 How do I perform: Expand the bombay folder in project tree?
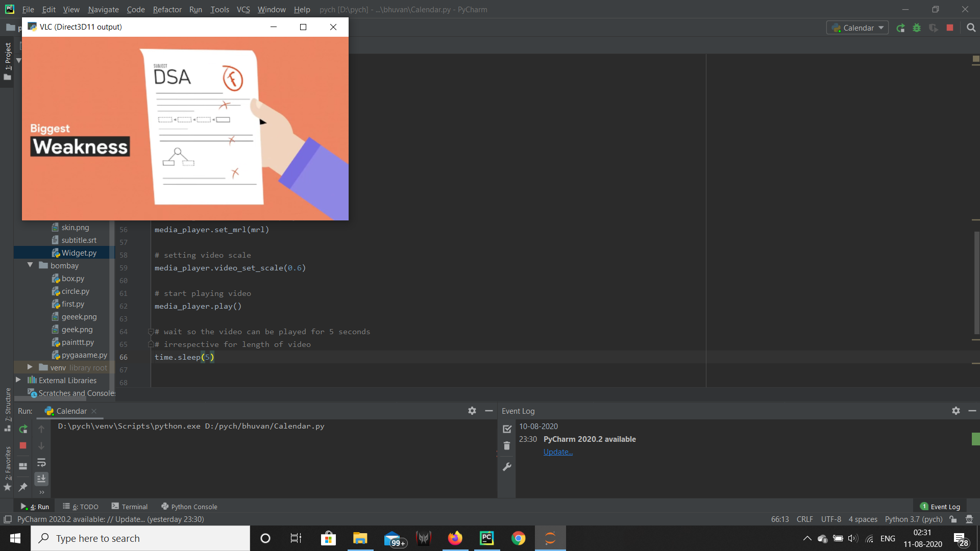pyautogui.click(x=30, y=265)
